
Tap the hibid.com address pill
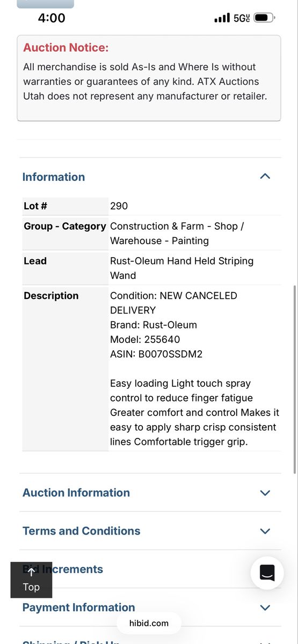pyautogui.click(x=149, y=623)
